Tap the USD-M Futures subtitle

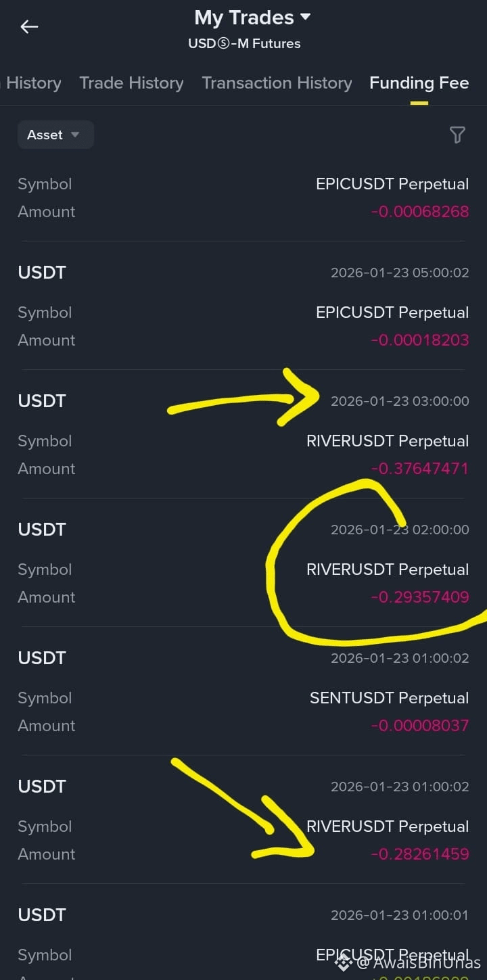click(244, 44)
